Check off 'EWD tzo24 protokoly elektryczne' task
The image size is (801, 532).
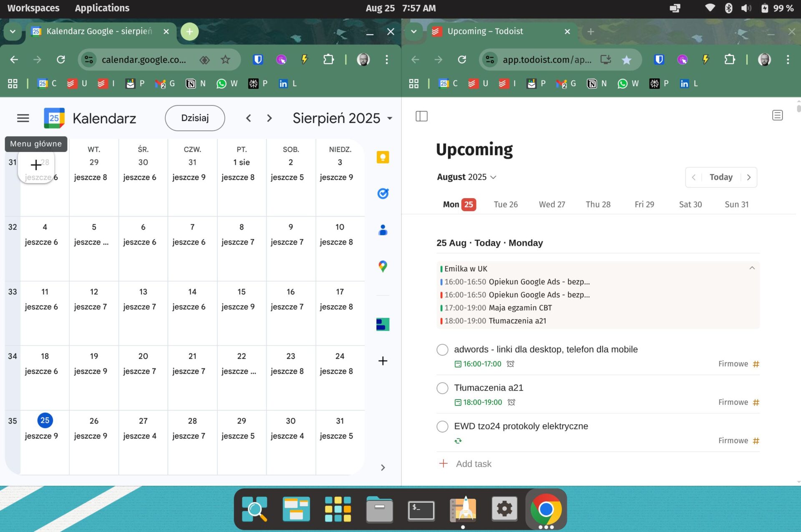click(x=442, y=426)
